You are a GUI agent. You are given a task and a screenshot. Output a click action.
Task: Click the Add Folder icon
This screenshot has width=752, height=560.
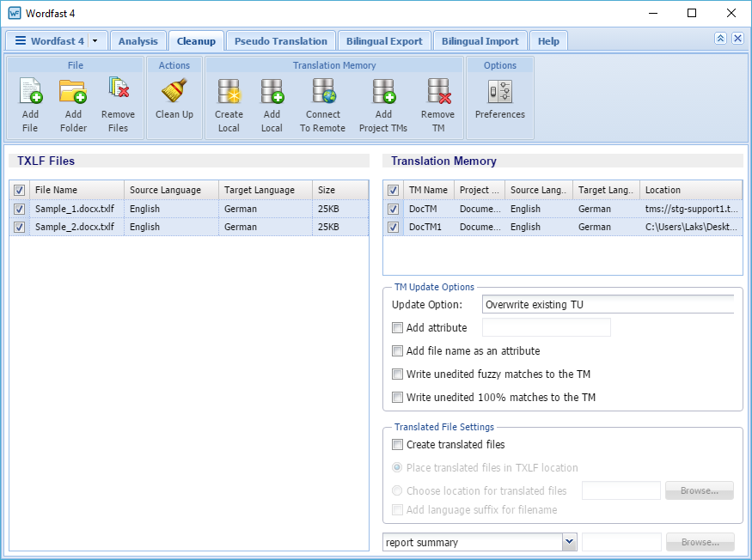coord(73,91)
